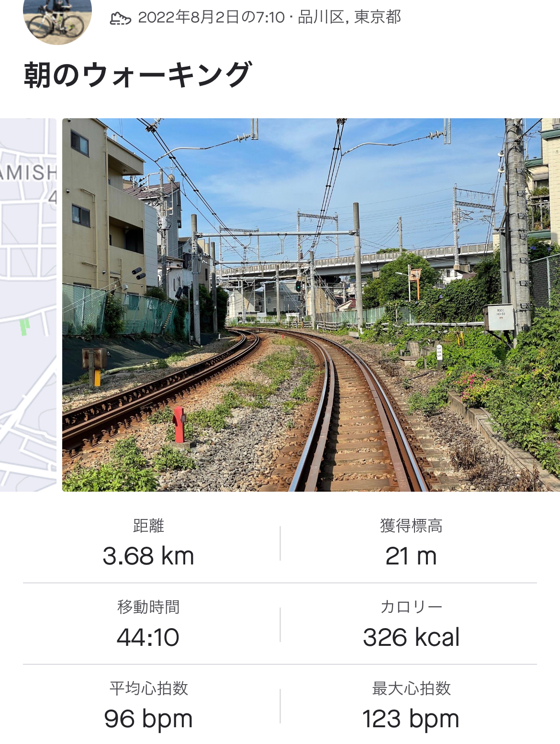Tap the 最大心拍数 label
The height and width of the screenshot is (744, 560).
tap(411, 688)
